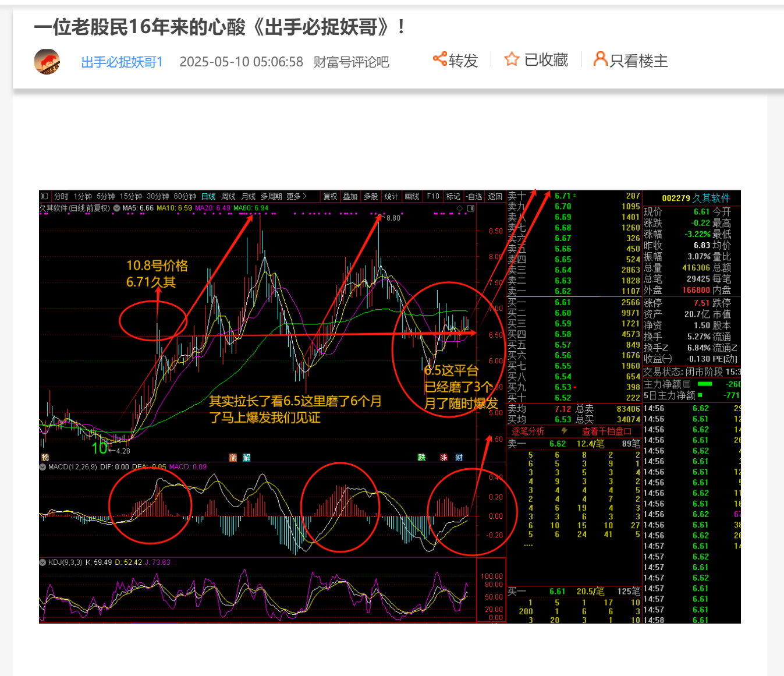Click the lightning bolt icon beside 逐笔分析
Screen dimensions: 784x676
pos(564,431)
